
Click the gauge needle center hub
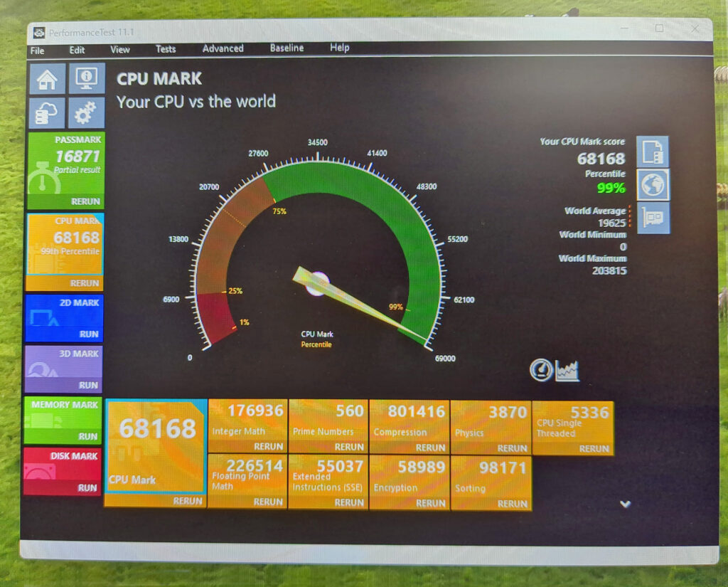(x=317, y=283)
